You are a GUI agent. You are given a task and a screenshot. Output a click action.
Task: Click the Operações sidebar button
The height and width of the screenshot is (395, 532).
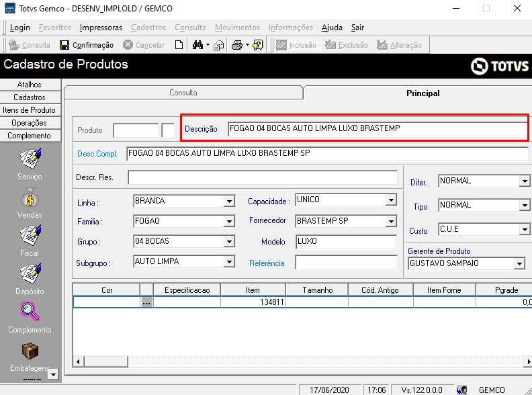[x=30, y=123]
